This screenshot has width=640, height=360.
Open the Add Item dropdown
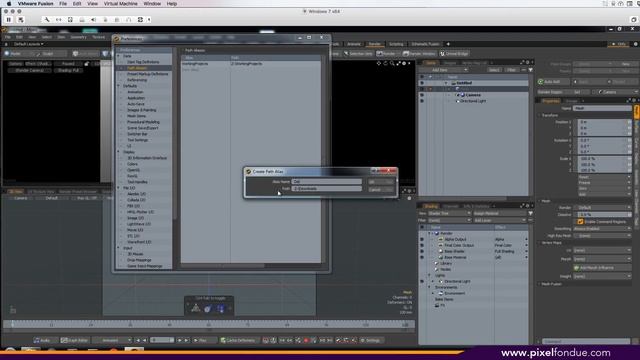(x=444, y=70)
